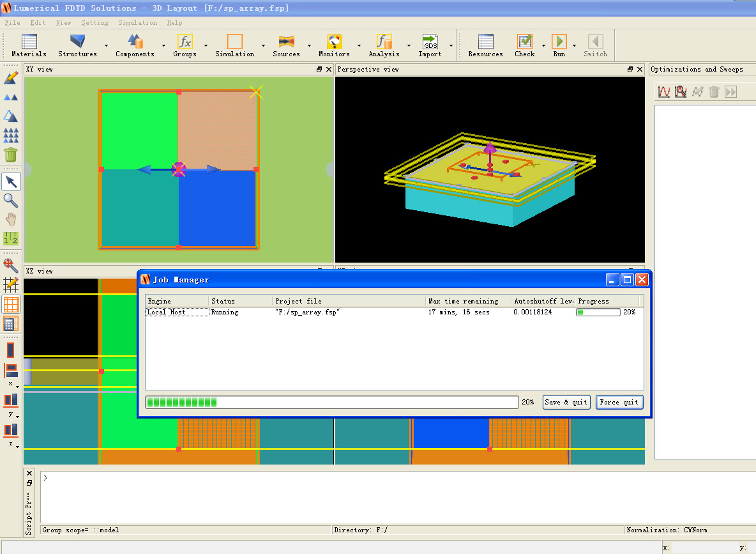Image resolution: width=756 pixels, height=554 pixels.
Task: Float the Script Prompt panel
Action: tap(29, 482)
